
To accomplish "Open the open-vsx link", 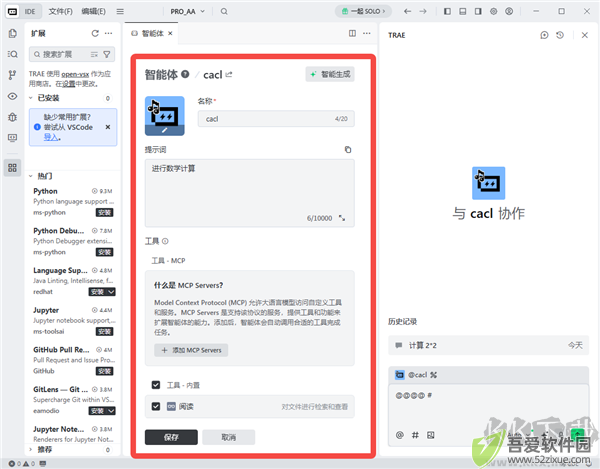I will 75,74.
